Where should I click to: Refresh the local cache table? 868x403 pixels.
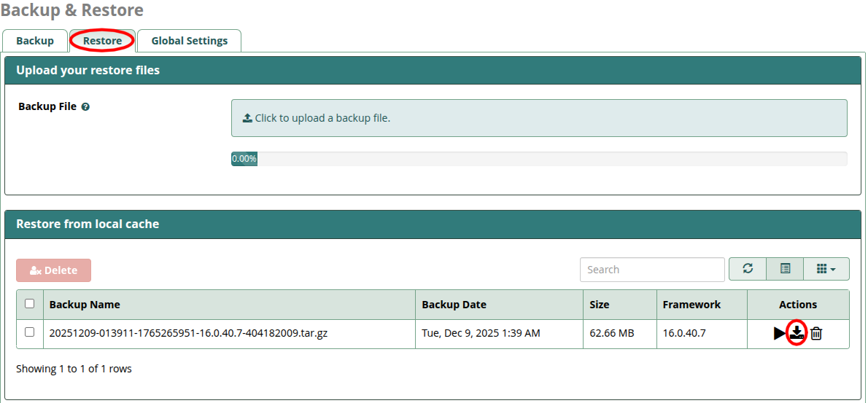pos(748,269)
